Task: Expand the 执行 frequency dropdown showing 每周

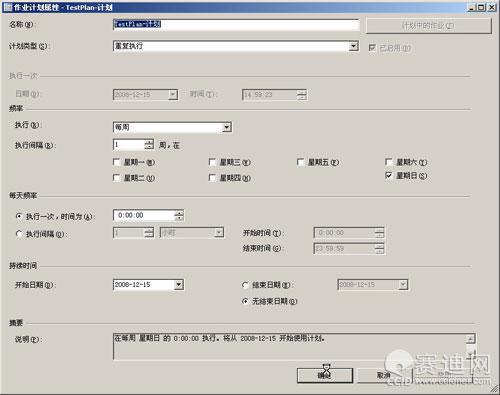Action: click(x=227, y=127)
